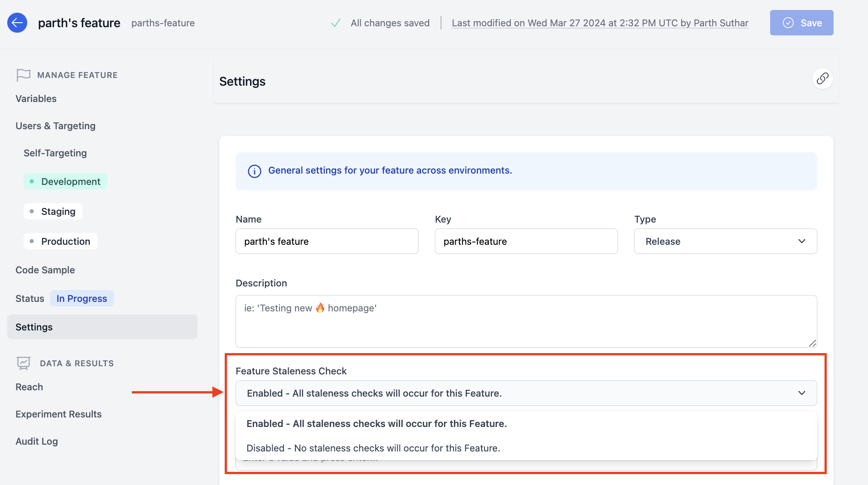Navigate to the Audit Log section

click(x=37, y=441)
